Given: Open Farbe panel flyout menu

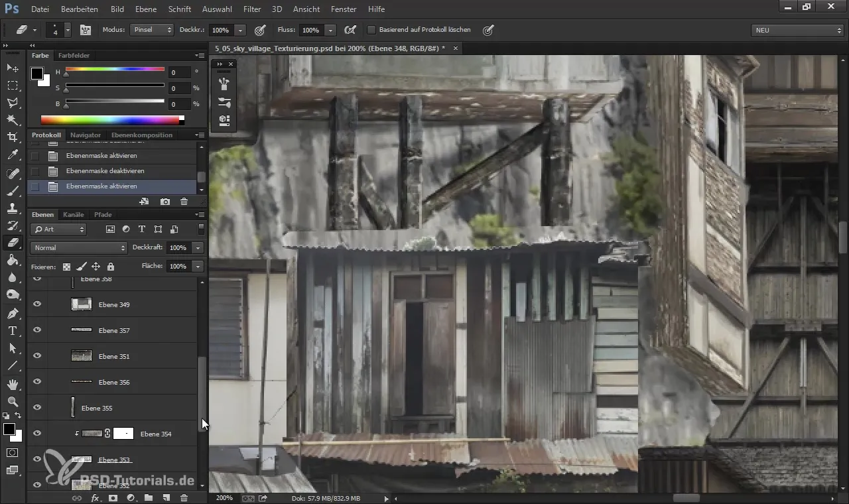Looking at the screenshot, I should (x=200, y=56).
